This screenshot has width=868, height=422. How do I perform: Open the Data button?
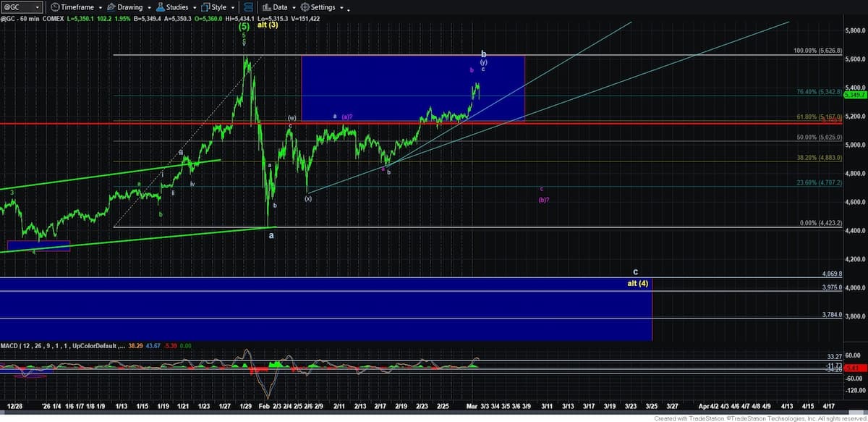[274, 7]
